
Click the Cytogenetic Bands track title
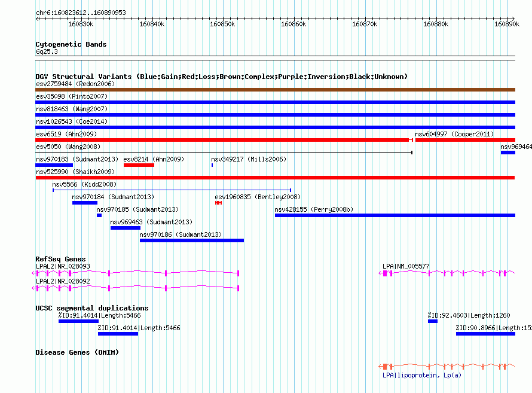click(x=71, y=44)
